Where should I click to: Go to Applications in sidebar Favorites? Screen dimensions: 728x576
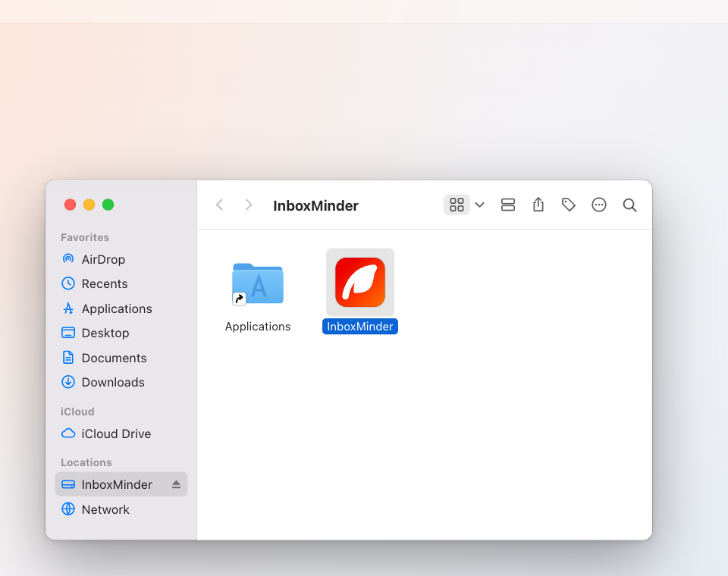[x=121, y=308]
